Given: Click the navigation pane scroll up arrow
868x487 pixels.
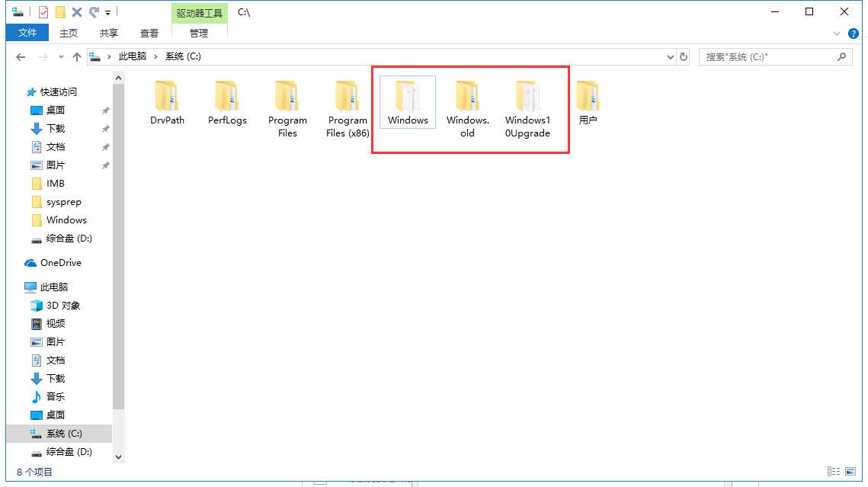Looking at the screenshot, I should coord(118,78).
